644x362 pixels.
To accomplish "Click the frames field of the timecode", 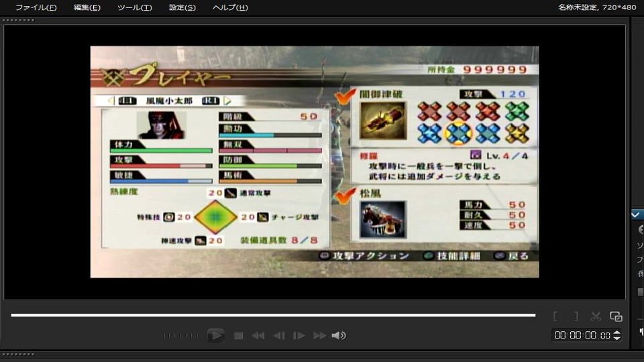I will point(604,335).
